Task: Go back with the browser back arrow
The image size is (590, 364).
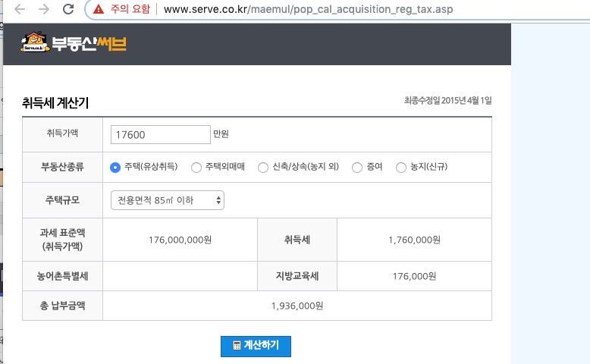Action: 20,9
